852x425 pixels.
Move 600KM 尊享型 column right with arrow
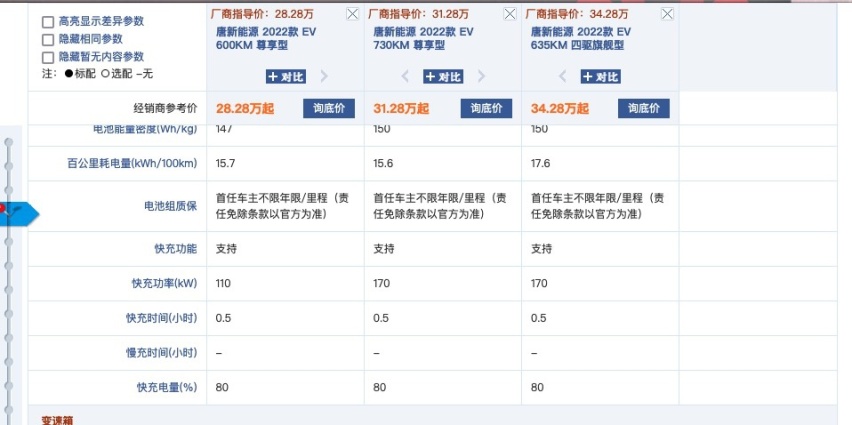tap(324, 77)
